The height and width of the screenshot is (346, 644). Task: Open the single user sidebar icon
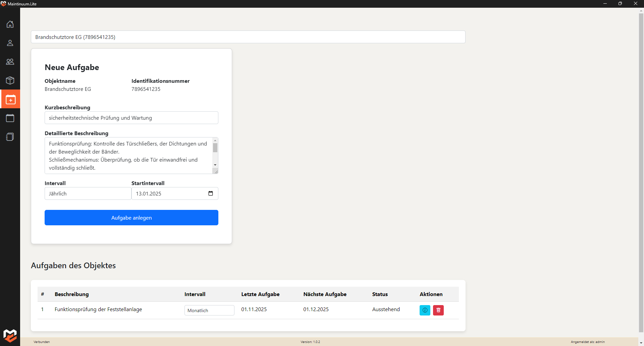pos(10,43)
